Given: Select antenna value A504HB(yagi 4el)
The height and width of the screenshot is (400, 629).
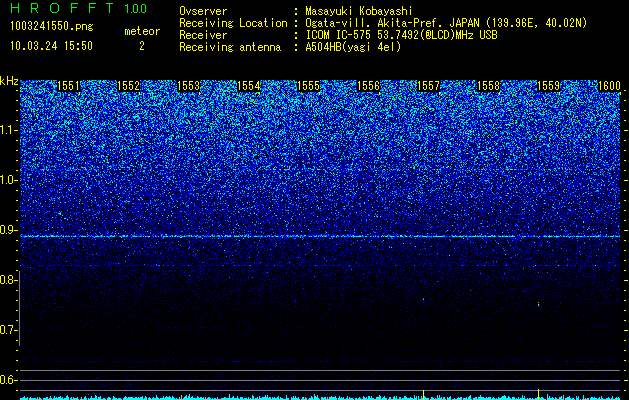Looking at the screenshot, I should coord(353,47).
